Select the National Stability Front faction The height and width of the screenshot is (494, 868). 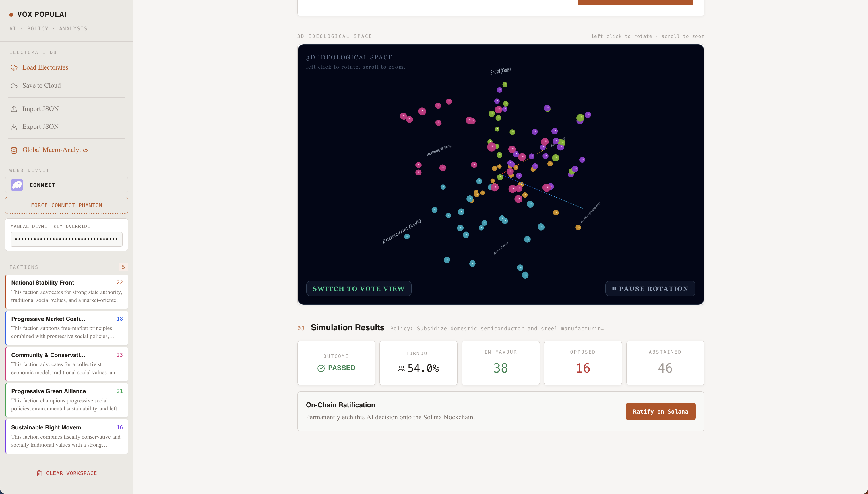pos(67,291)
